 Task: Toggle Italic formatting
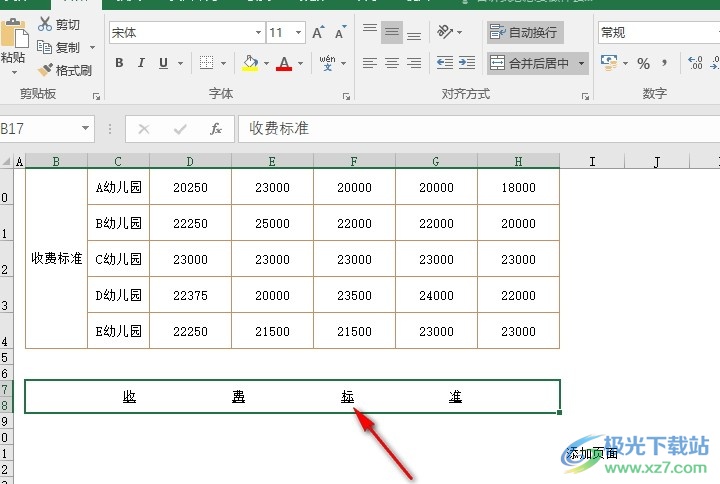click(x=141, y=63)
